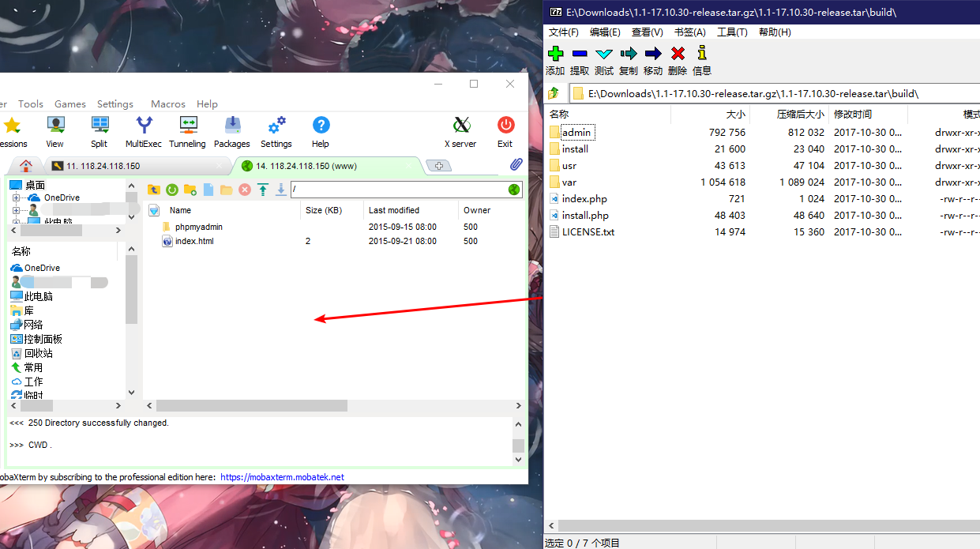Sort by the Last modified column header

click(394, 210)
